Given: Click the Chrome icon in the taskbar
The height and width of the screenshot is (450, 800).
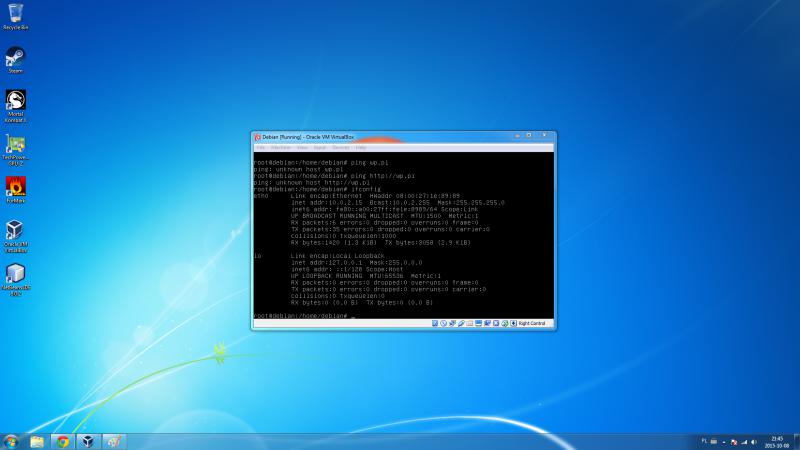Looking at the screenshot, I should [63, 441].
